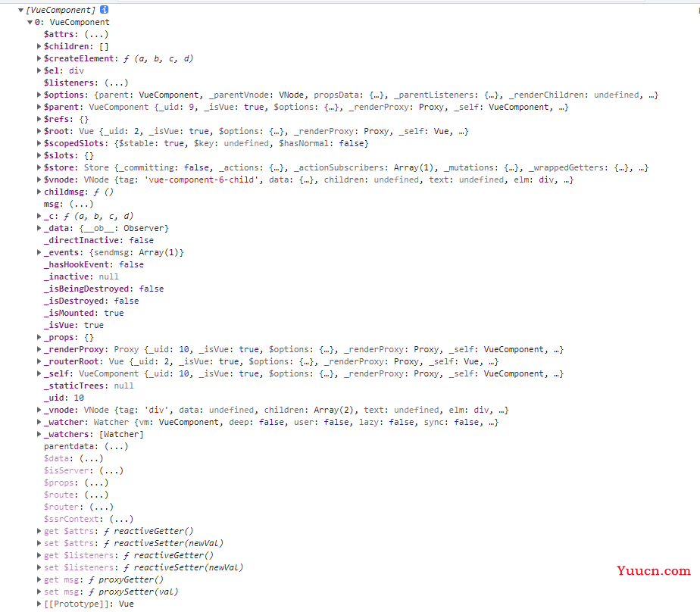This screenshot has width=700, height=612.
Task: Expand the $store Store arrow
Action: 39,167
